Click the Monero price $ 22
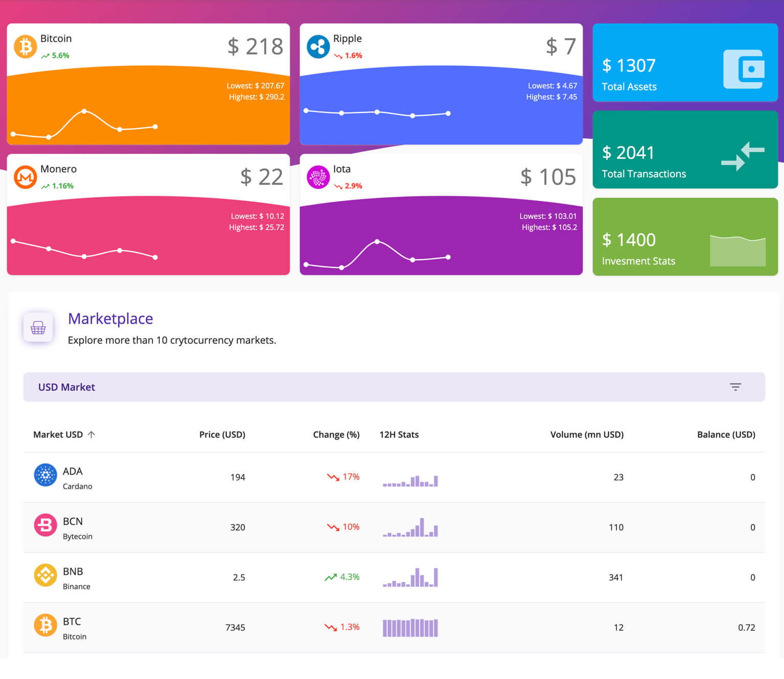 (x=262, y=177)
